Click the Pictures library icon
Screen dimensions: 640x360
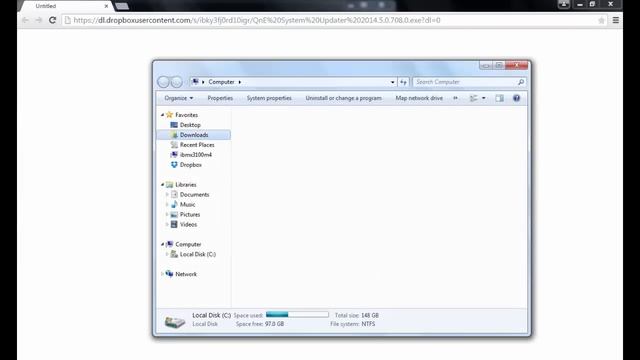[x=174, y=215]
